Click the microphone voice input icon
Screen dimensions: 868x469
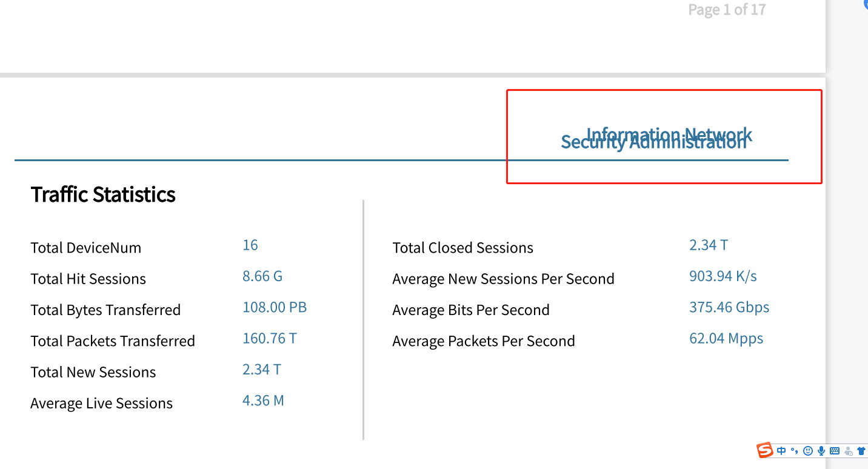821,451
